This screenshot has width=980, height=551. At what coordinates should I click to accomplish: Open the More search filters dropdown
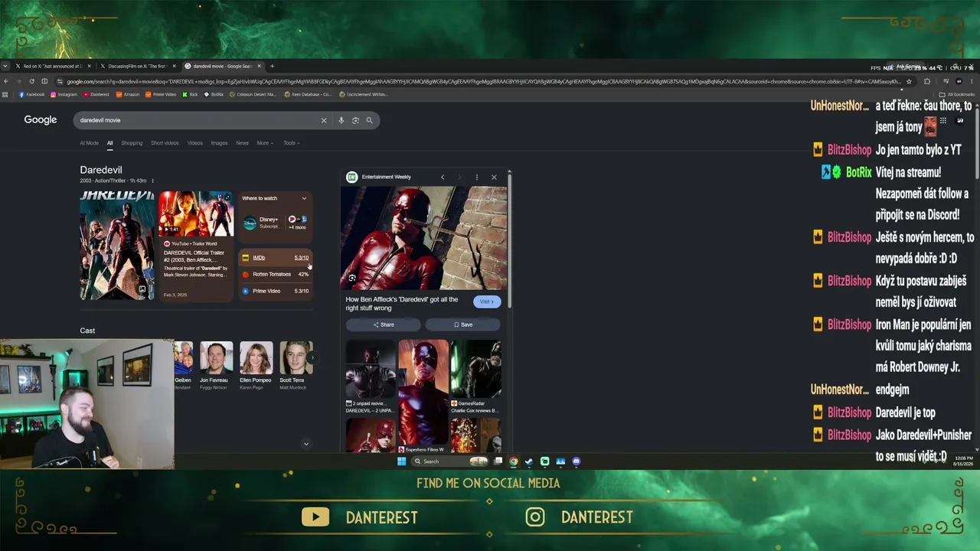tap(265, 143)
